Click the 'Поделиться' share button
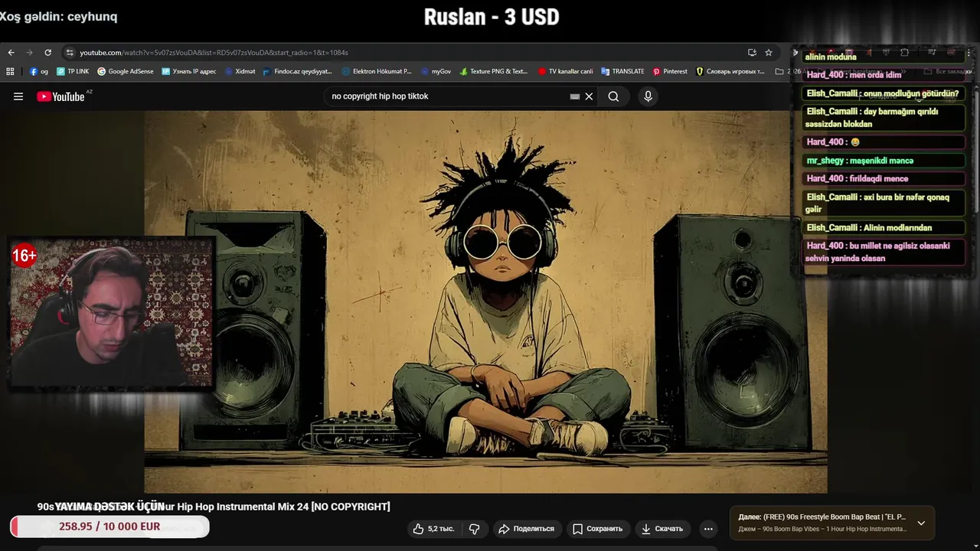This screenshot has width=980, height=551. pos(526,529)
